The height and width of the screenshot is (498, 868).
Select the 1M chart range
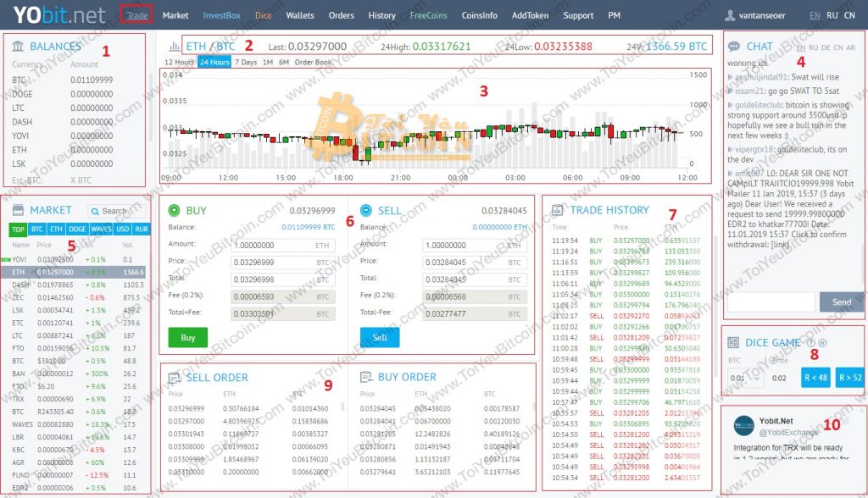267,62
